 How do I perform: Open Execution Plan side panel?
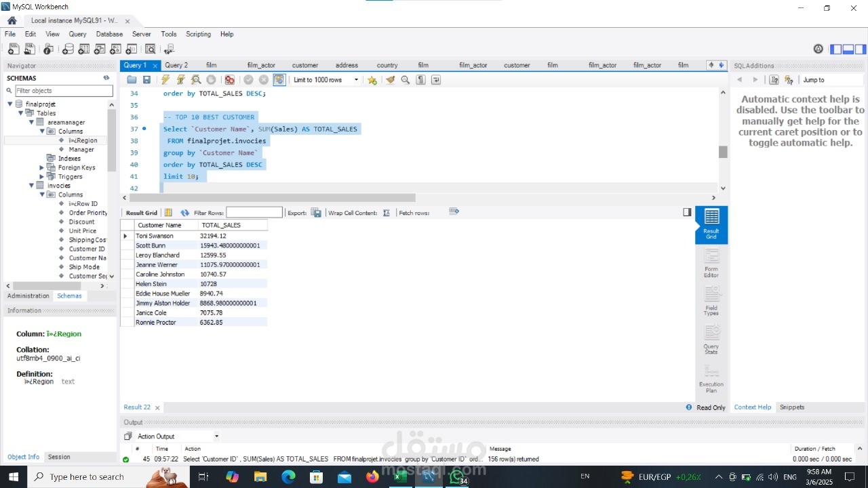(x=711, y=378)
